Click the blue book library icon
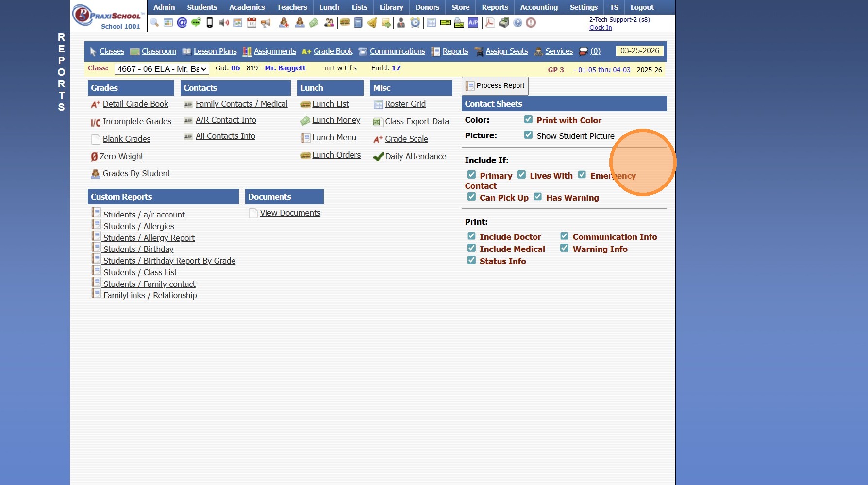Screen dimensions: 868x485 358,23
